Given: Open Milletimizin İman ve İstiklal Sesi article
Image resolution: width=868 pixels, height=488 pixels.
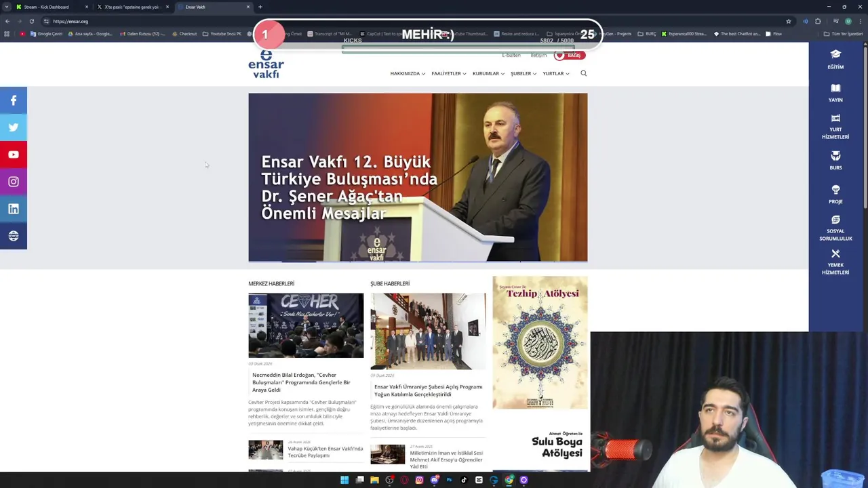Looking at the screenshot, I should [446, 460].
